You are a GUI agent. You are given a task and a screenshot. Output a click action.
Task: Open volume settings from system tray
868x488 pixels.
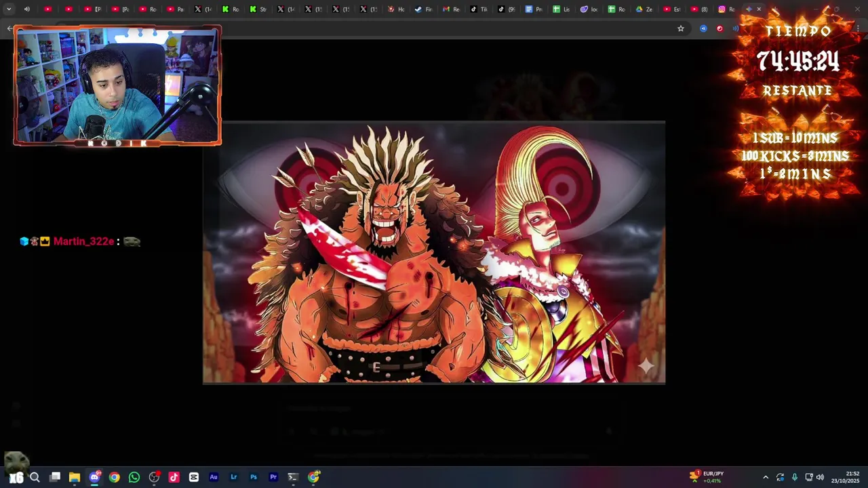(x=820, y=477)
